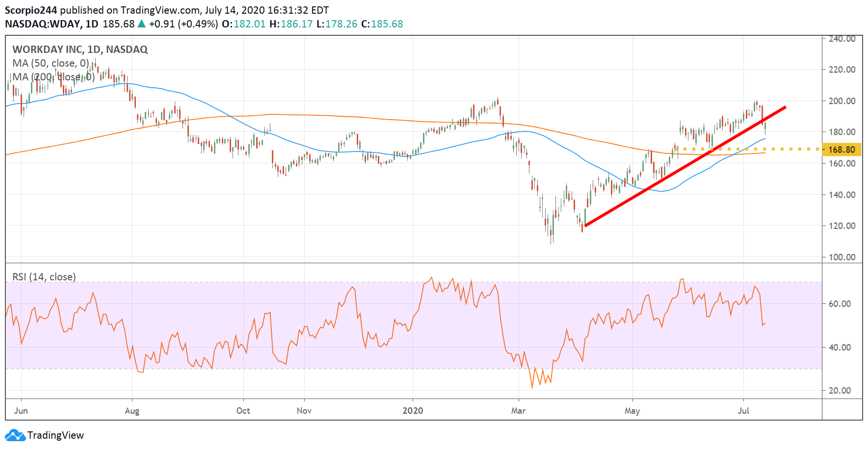This screenshot has height=450, width=868.
Task: Click the open value O:182.01
Action: click(243, 24)
